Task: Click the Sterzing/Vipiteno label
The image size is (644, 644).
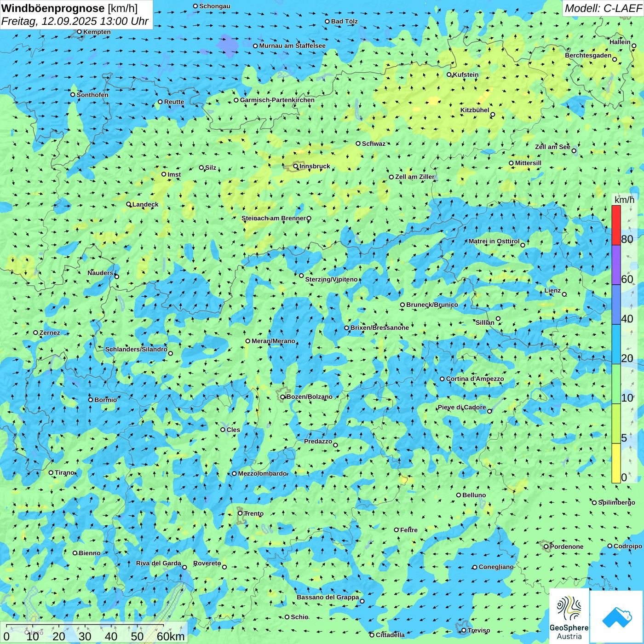Action: pyautogui.click(x=332, y=279)
